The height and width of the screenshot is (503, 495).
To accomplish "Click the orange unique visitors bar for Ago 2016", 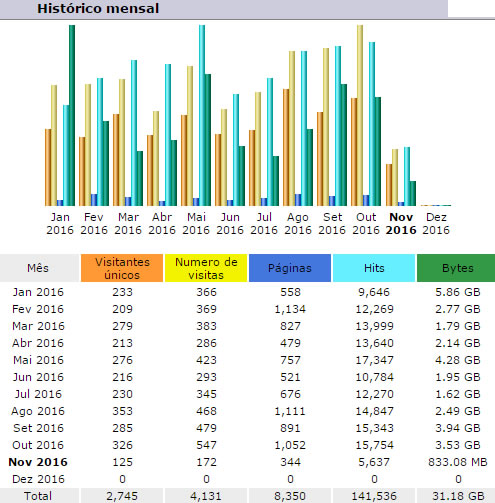I will [286, 147].
